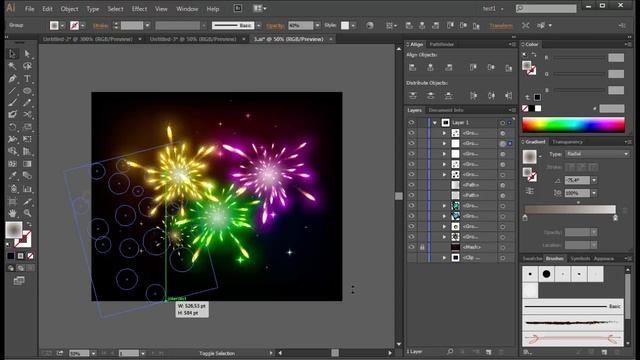Viewport: 640px width, 360px height.
Task: Set toolbox paint mode to Gradient
Action: point(20,256)
